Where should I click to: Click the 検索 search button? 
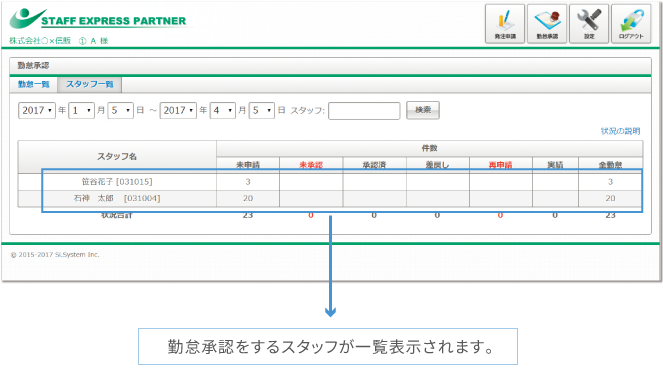pos(423,110)
